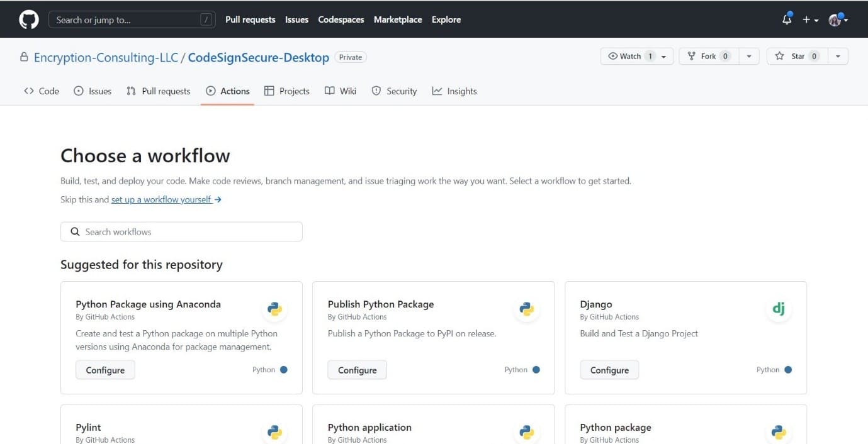
Task: Select Python language dot on Publish card
Action: (x=536, y=370)
